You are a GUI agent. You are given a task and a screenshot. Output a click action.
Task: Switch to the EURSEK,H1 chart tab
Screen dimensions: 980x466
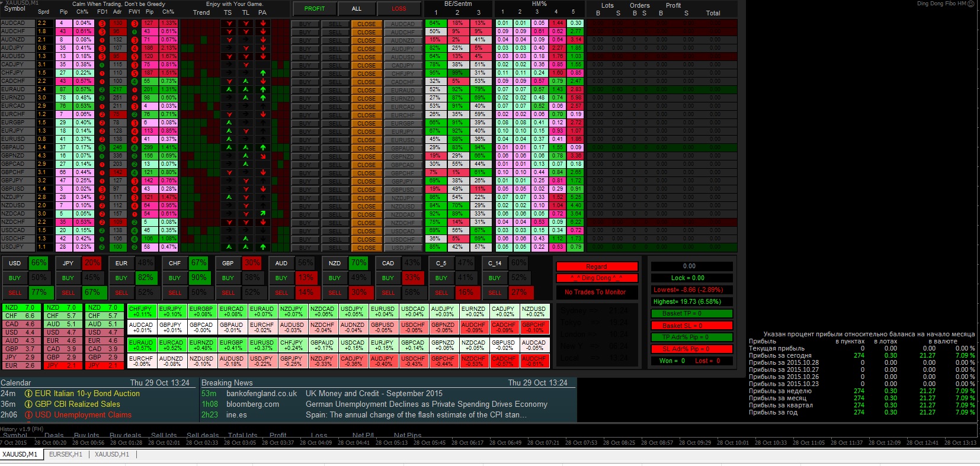click(66, 454)
